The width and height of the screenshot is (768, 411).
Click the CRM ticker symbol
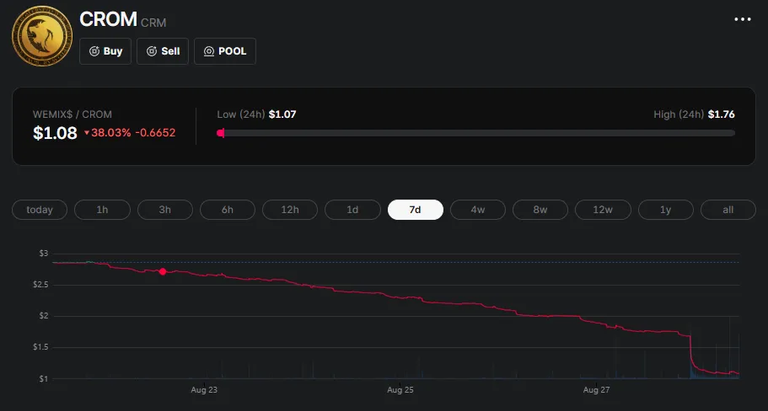point(154,23)
